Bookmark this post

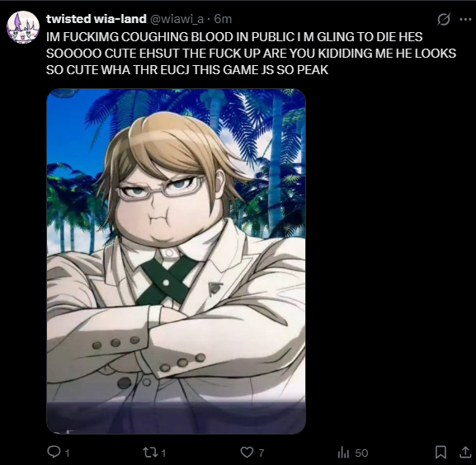tap(441, 453)
